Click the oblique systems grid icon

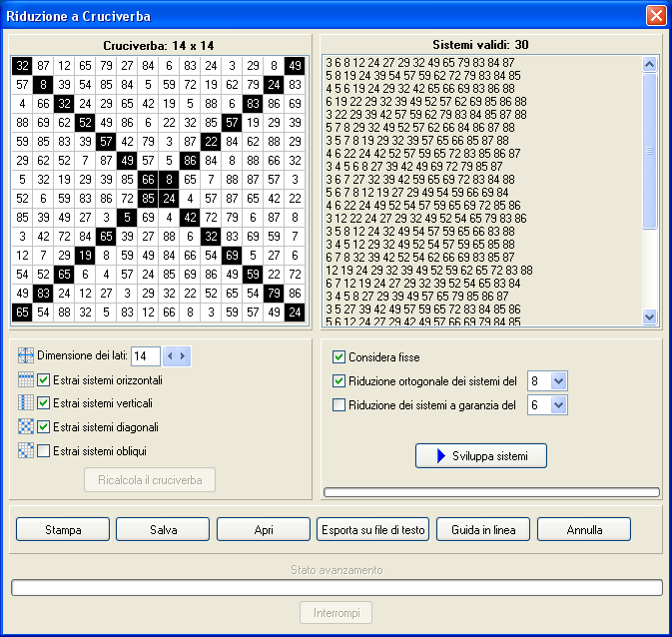pyautogui.click(x=26, y=451)
